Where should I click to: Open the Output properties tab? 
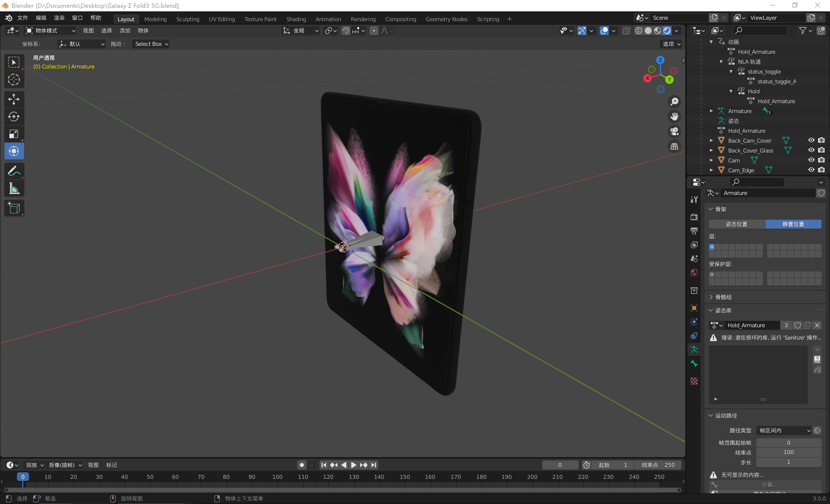pyautogui.click(x=694, y=231)
